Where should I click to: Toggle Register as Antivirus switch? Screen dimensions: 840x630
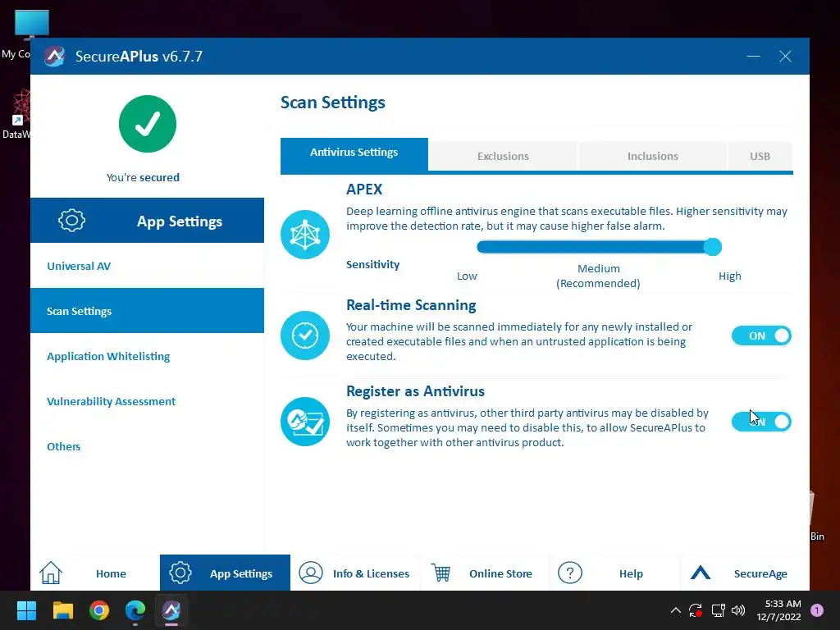(761, 422)
